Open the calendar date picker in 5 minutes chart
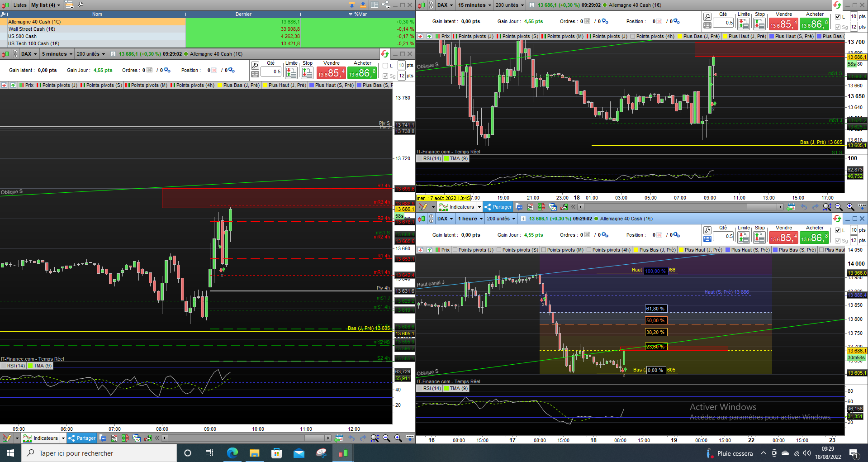Image resolution: width=868 pixels, height=462 pixels. (x=339, y=438)
